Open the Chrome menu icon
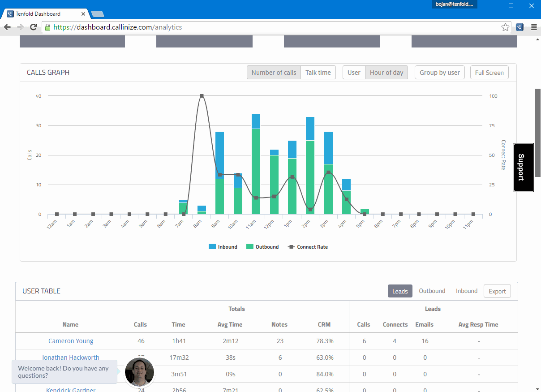Viewport: 541px width, 392px height. (534, 27)
